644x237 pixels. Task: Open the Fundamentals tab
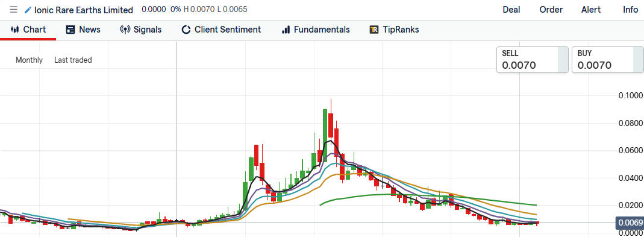(316, 30)
